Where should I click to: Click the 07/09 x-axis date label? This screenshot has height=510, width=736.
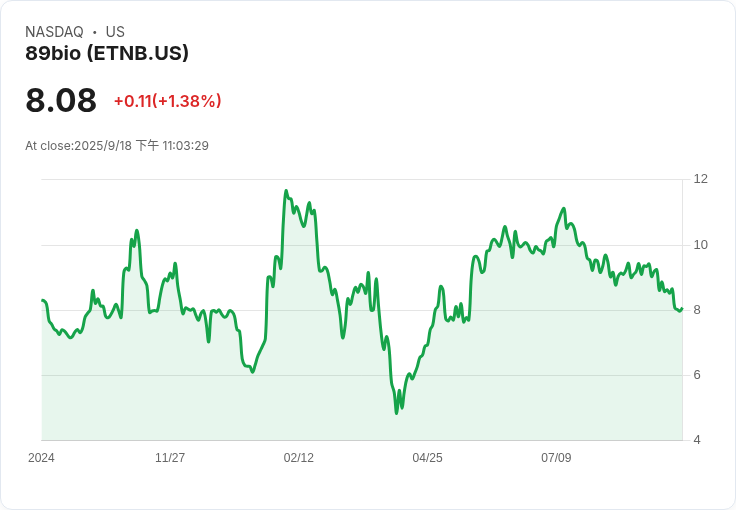(x=556, y=458)
